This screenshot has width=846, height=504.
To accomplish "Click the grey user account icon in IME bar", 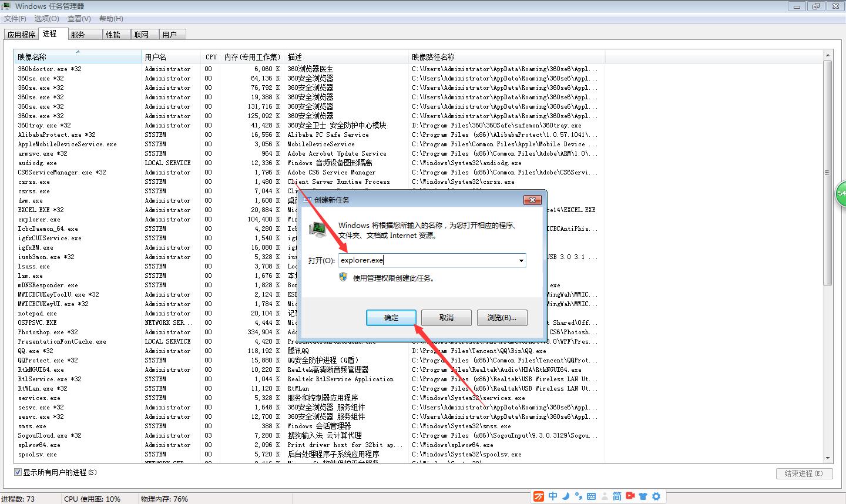I will 604,496.
